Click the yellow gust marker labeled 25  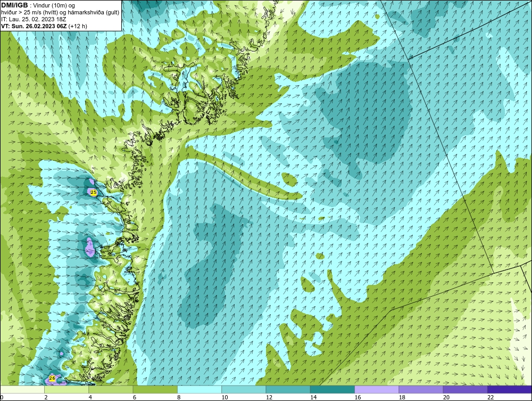[94, 192]
